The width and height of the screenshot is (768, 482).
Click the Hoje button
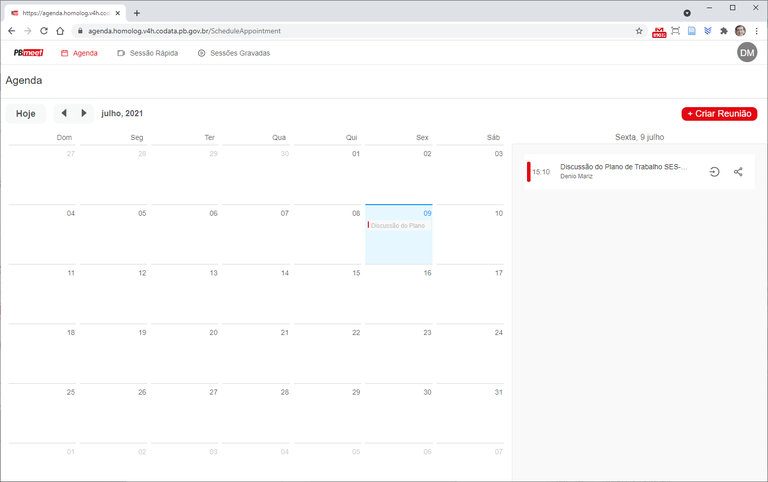coord(26,113)
